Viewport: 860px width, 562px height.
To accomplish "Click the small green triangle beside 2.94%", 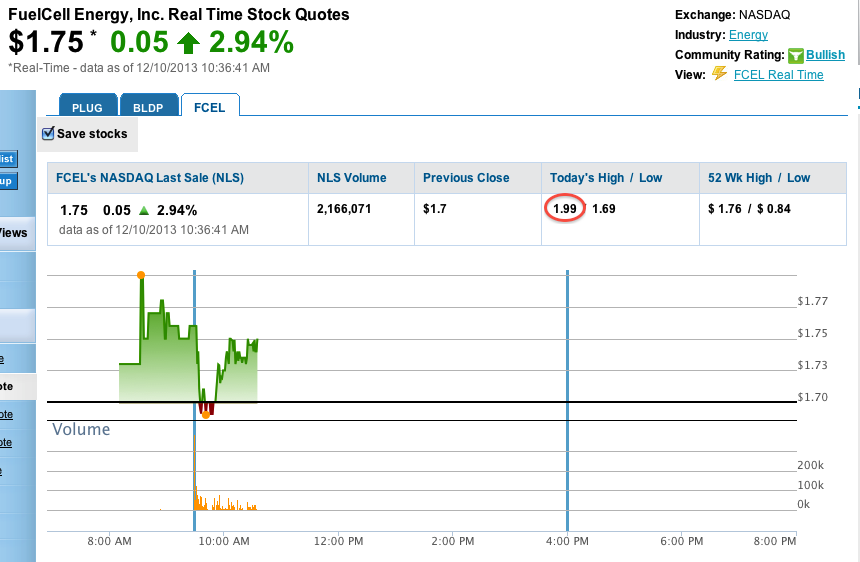I will 144,211.
